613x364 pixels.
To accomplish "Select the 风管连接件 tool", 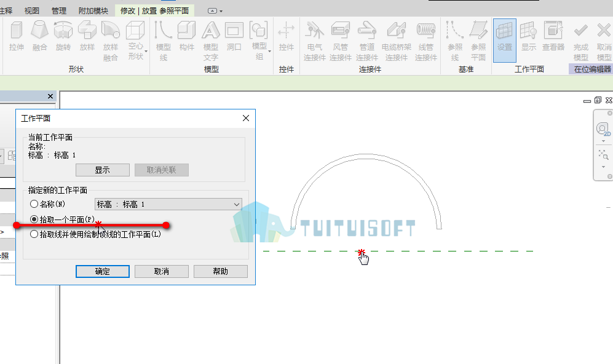I will pos(341,41).
